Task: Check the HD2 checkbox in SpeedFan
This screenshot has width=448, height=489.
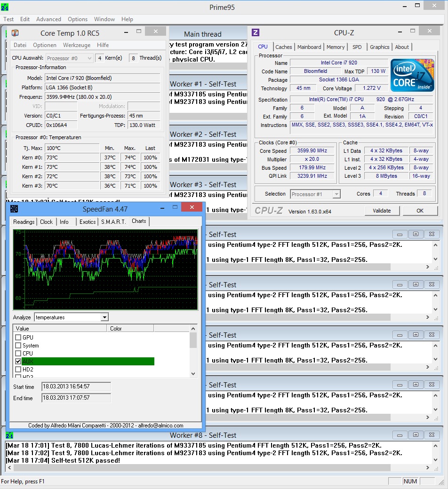Action: [18, 369]
